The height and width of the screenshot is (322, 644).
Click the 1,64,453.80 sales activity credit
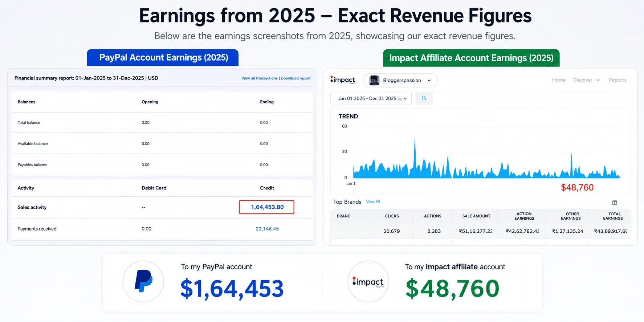(x=267, y=207)
